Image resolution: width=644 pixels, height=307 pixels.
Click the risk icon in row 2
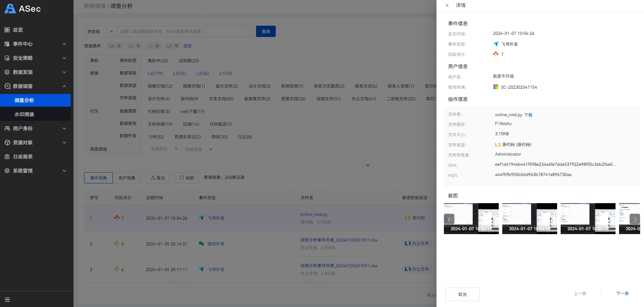tap(117, 243)
